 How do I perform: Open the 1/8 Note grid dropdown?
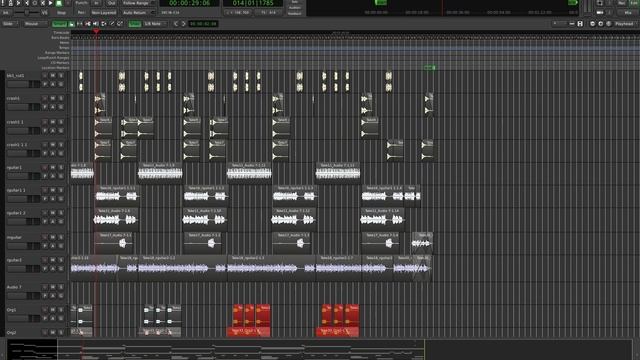(155, 24)
